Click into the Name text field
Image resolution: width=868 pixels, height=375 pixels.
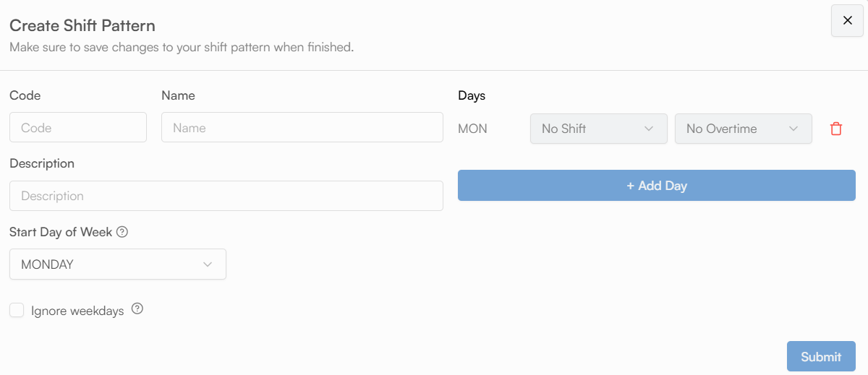pyautogui.click(x=302, y=127)
